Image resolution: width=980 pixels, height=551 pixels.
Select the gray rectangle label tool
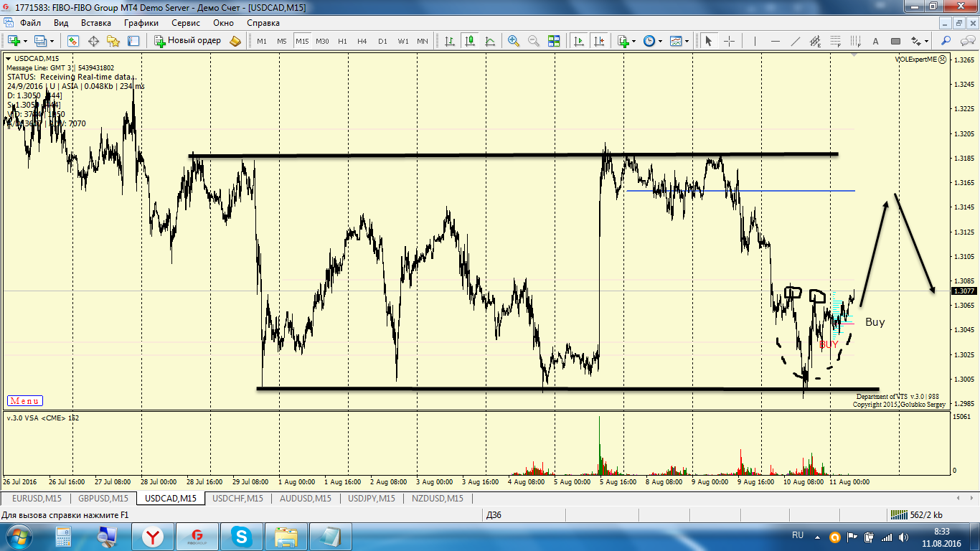[895, 41]
